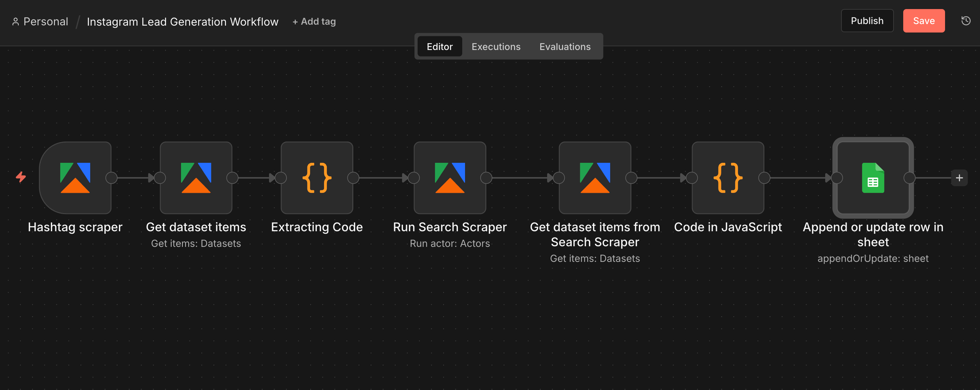This screenshot has height=390, width=980.
Task: Open the Hashtag scraper node
Action: 75,177
